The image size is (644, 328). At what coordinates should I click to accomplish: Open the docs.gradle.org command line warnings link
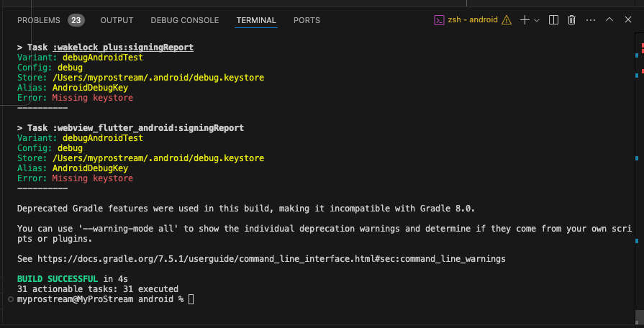coord(271,259)
